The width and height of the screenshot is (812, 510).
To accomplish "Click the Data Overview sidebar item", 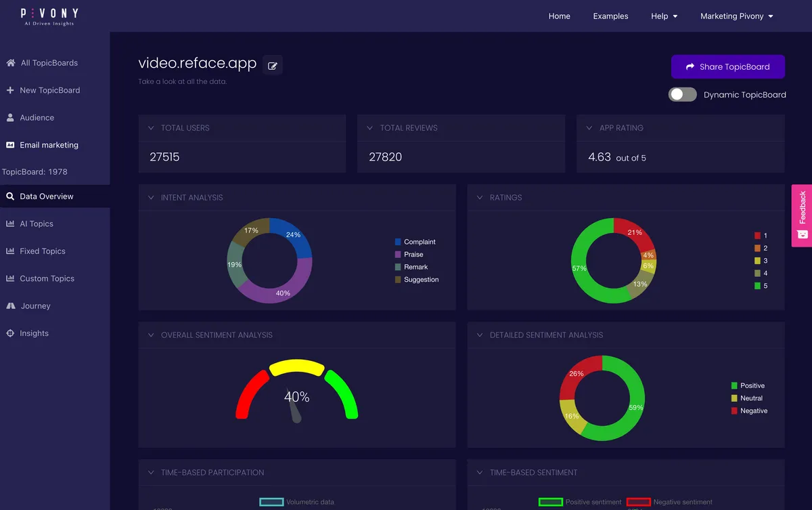I will [x=55, y=196].
